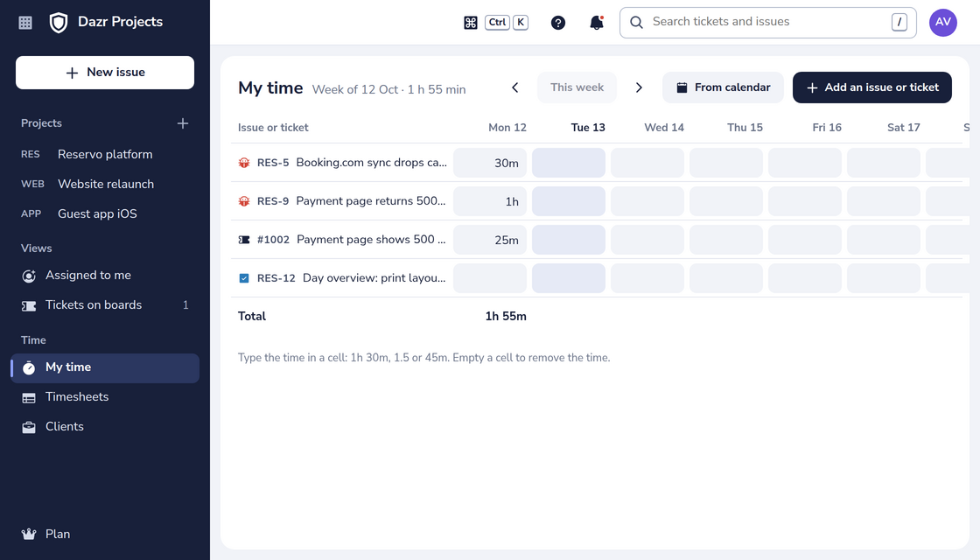Open Reservo platform project
This screenshot has width=980, height=560.
pos(105,154)
